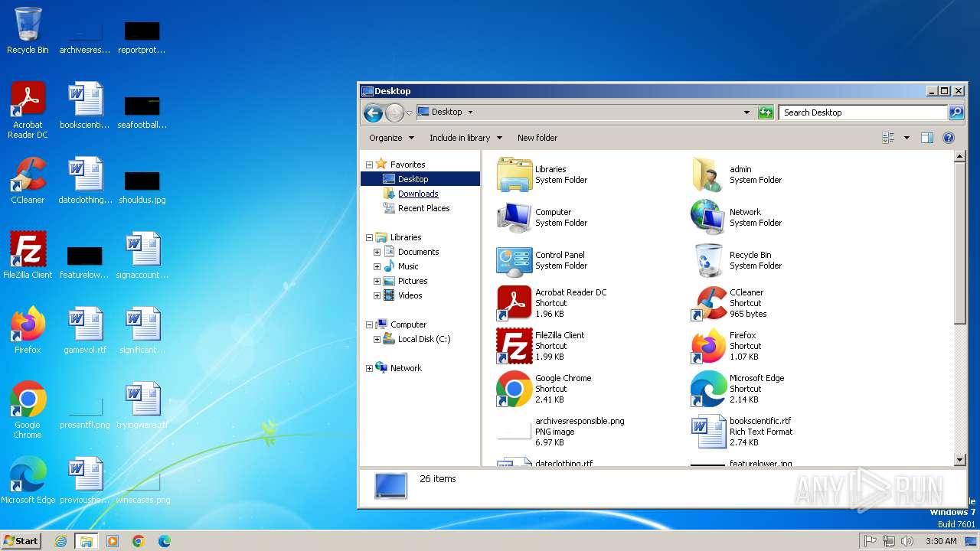Click the Change your view icon
980x551 pixels.
[889, 138]
